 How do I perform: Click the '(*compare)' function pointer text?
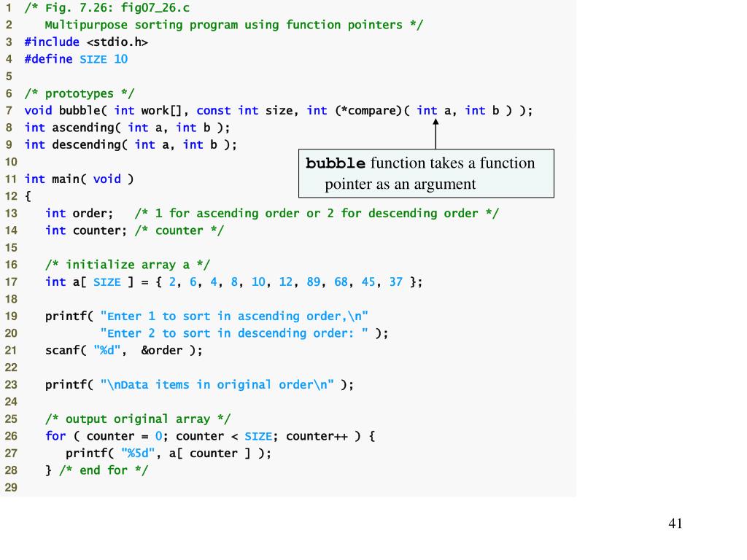tap(368, 111)
